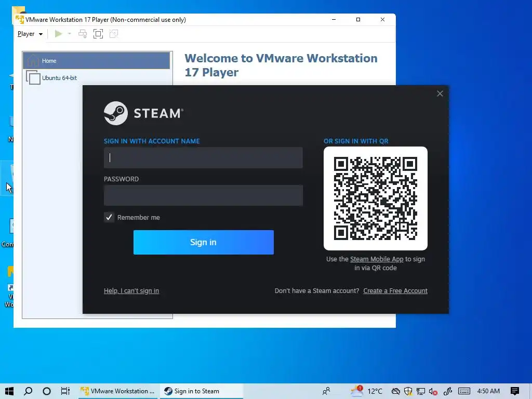This screenshot has width=532, height=399.
Task: Expand the power options dropdown arrow
Action: point(70,34)
